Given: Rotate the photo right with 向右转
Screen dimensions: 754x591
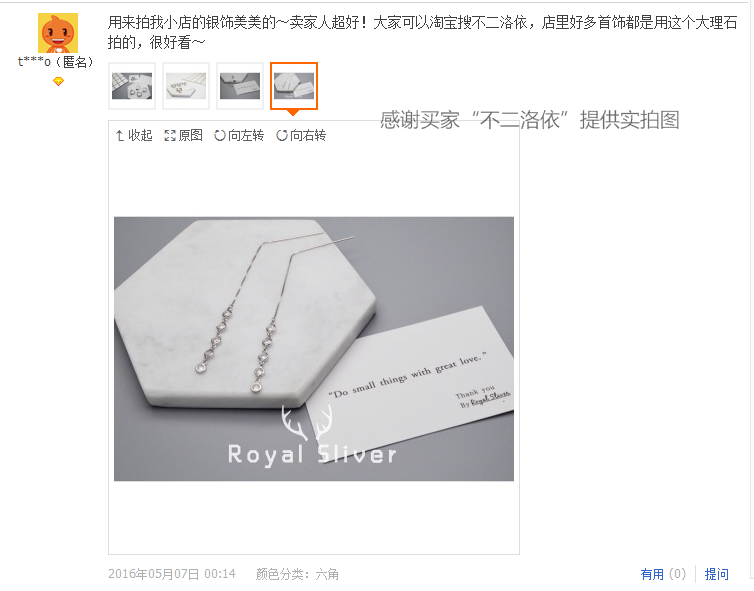Looking at the screenshot, I should click(x=301, y=136).
